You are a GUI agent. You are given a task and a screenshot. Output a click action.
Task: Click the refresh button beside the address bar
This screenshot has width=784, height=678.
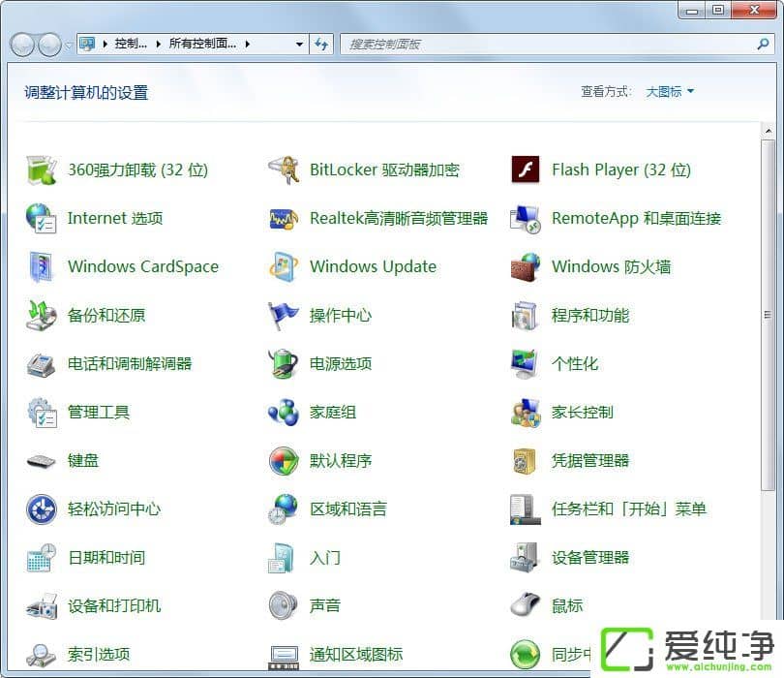[321, 44]
